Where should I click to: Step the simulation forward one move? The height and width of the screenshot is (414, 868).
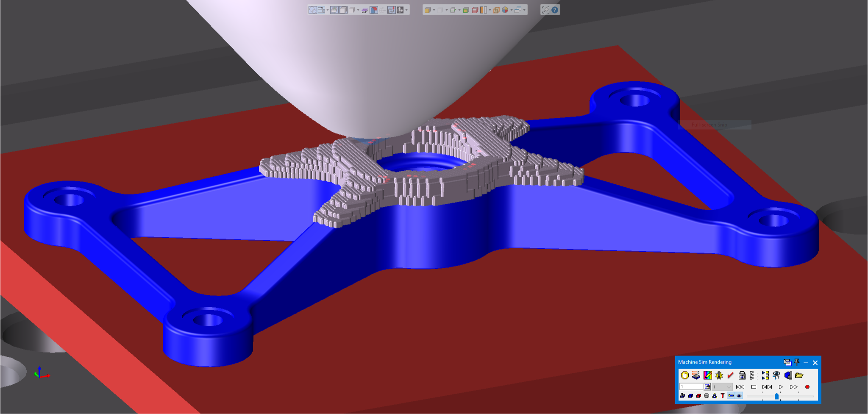click(767, 387)
